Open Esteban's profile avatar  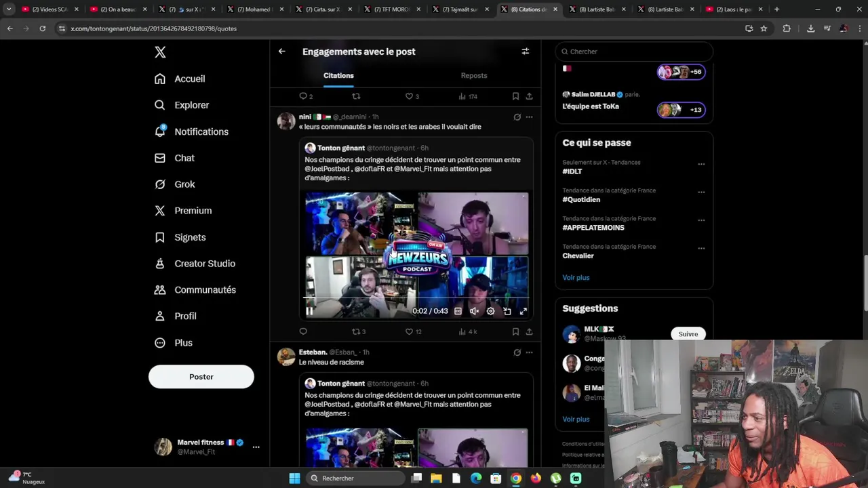[x=286, y=357]
